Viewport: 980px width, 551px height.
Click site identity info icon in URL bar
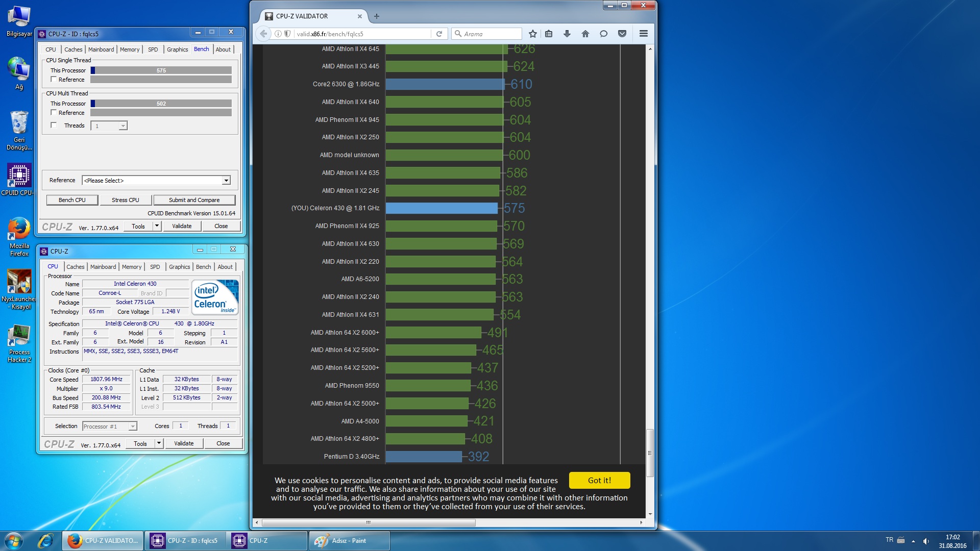tap(278, 34)
